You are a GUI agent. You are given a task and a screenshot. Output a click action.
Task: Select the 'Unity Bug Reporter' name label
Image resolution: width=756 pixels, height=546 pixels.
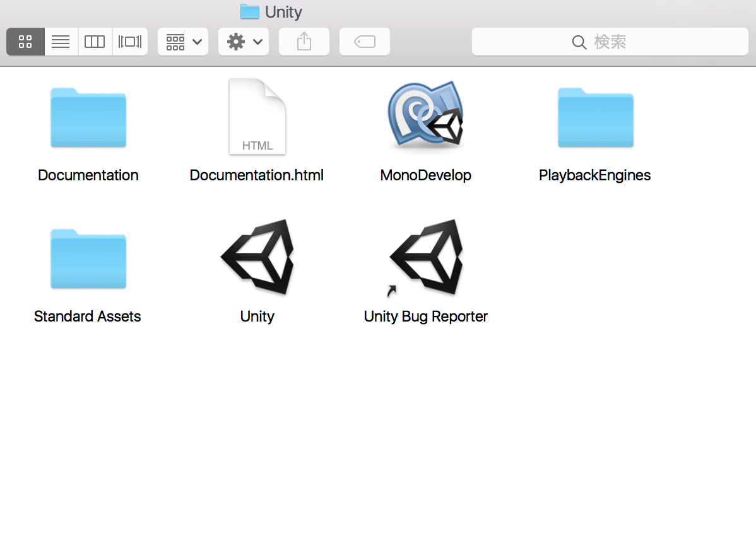pyautogui.click(x=426, y=316)
